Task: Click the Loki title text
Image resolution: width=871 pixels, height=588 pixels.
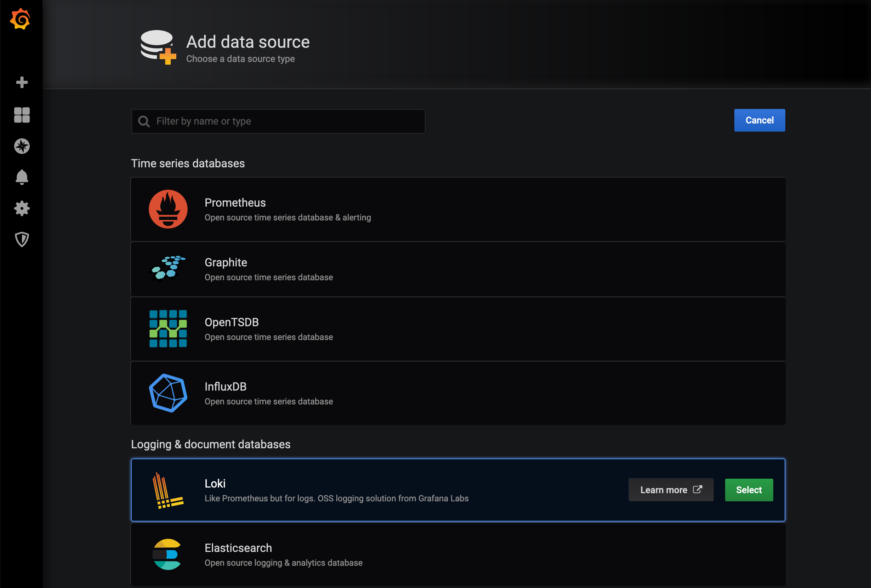Action: pyautogui.click(x=215, y=484)
